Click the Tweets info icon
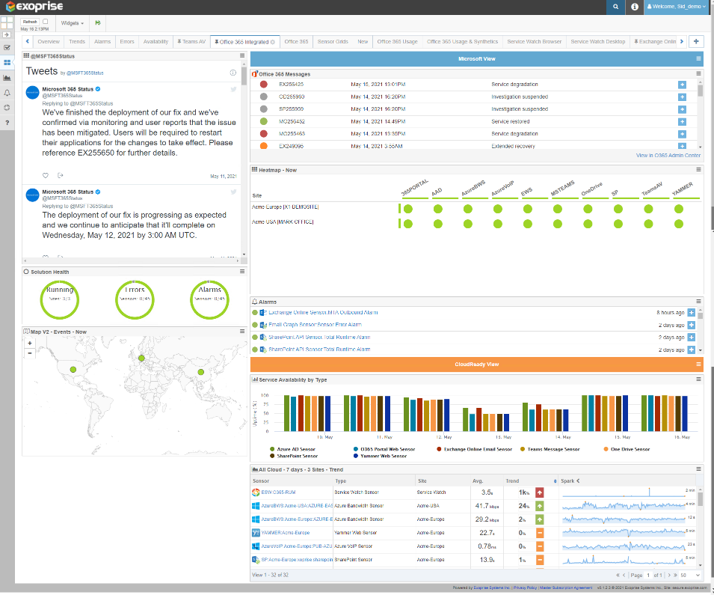Viewport: 714px width, 595px height. point(233,73)
